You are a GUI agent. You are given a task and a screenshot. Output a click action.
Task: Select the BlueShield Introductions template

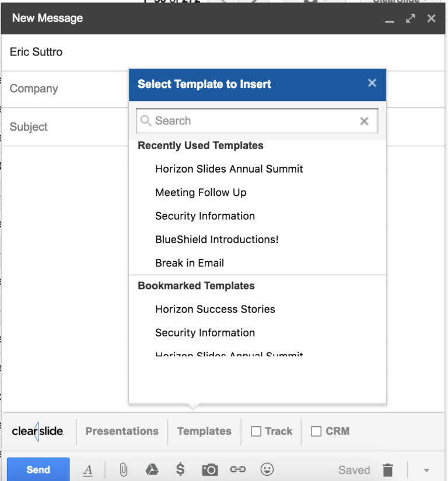click(216, 239)
